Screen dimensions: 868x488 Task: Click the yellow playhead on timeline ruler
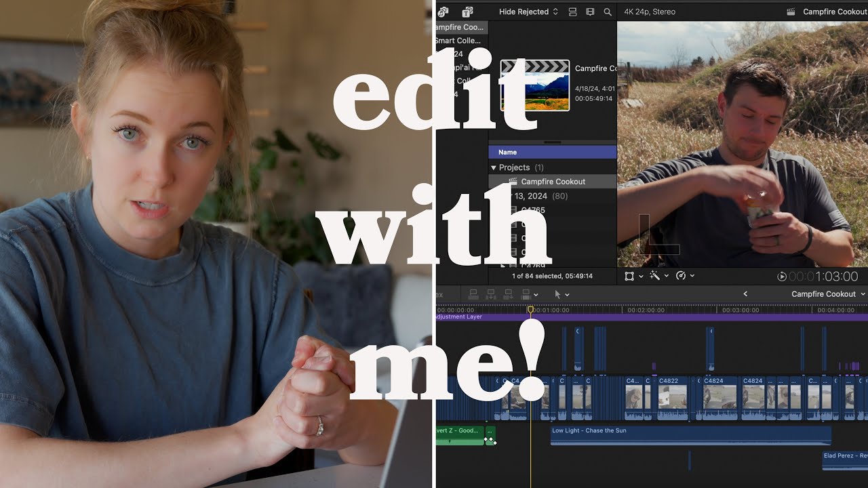pos(531,310)
